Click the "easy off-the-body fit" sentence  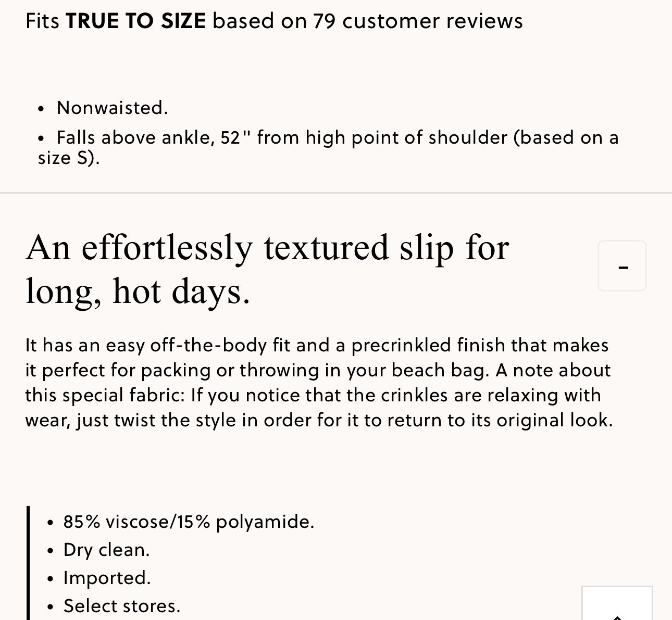[317, 345]
